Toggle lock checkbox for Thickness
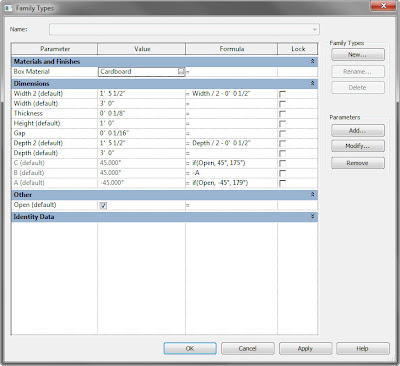 tap(282, 114)
